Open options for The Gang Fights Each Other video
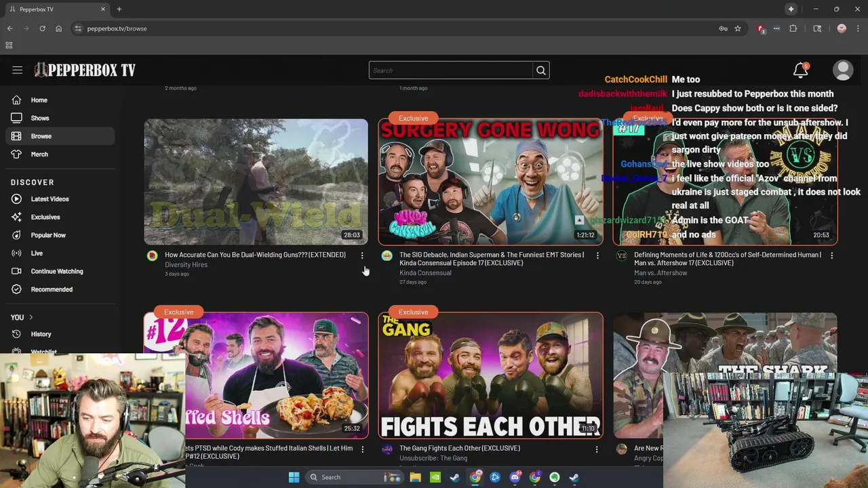868x488 pixels. (x=597, y=449)
